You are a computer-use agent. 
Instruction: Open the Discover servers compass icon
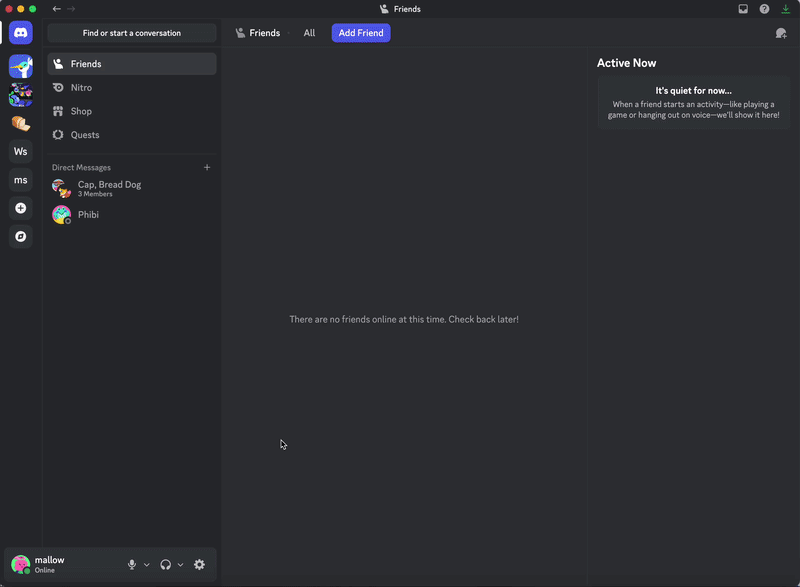[21, 237]
